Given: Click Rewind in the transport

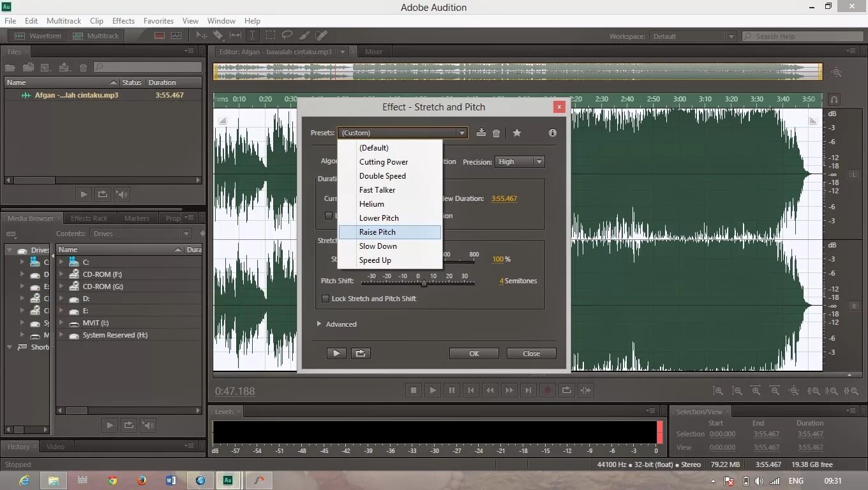Looking at the screenshot, I should pos(490,390).
